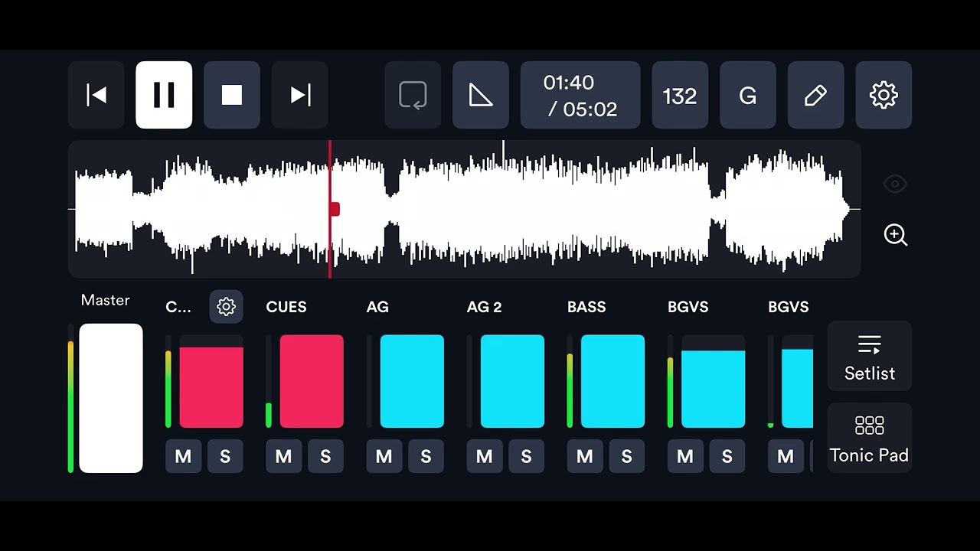Open the Tonic Pad
This screenshot has height=551, width=980.
click(x=869, y=438)
